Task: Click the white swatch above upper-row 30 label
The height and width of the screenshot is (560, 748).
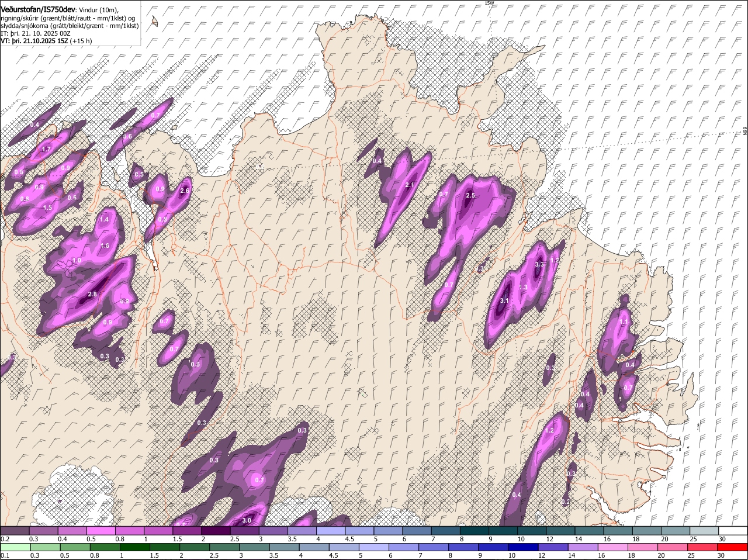Action: point(733,531)
